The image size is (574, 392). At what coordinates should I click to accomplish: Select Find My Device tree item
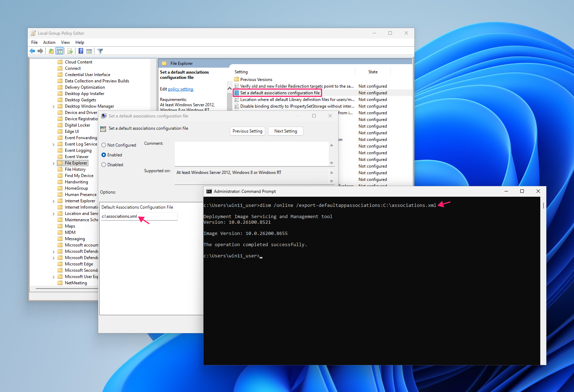click(x=79, y=176)
